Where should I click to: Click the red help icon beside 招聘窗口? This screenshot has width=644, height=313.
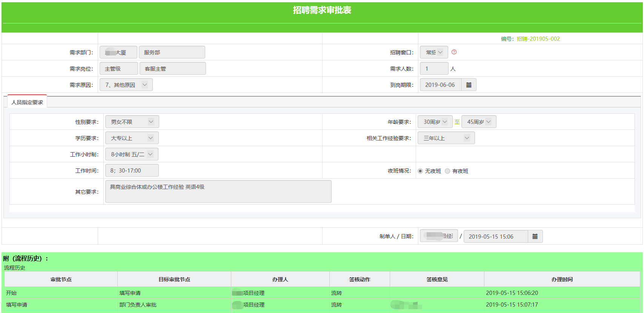click(x=454, y=52)
